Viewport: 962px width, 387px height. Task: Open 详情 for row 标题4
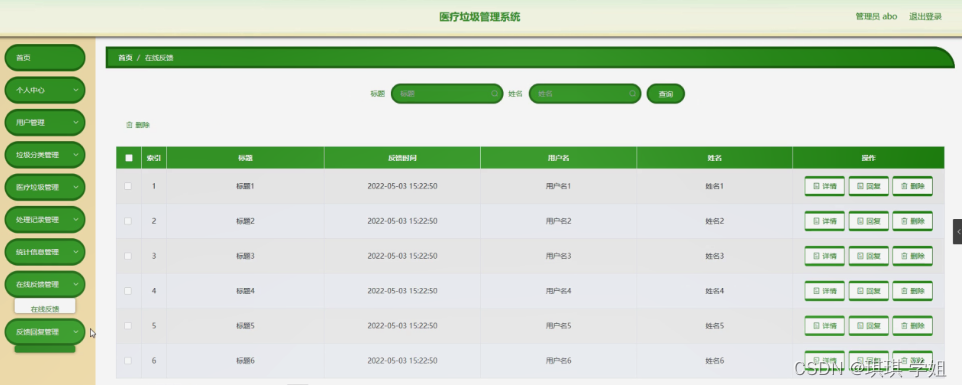[825, 291]
